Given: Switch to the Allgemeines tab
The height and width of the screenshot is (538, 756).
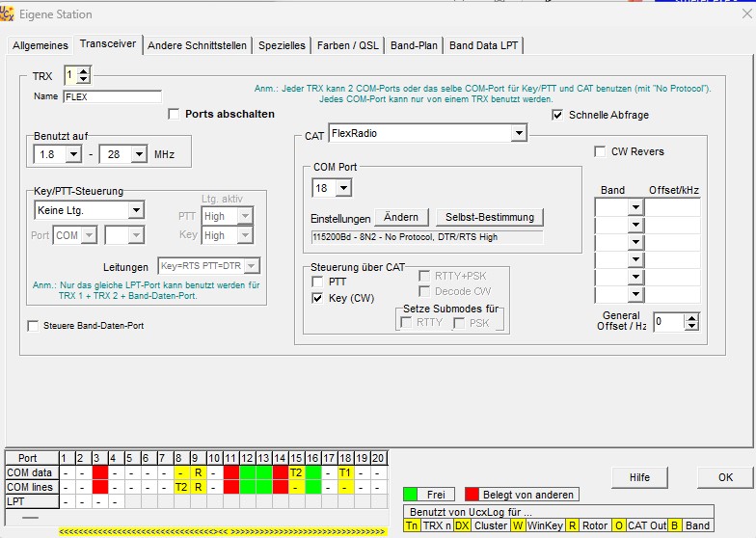Looking at the screenshot, I should (40, 45).
